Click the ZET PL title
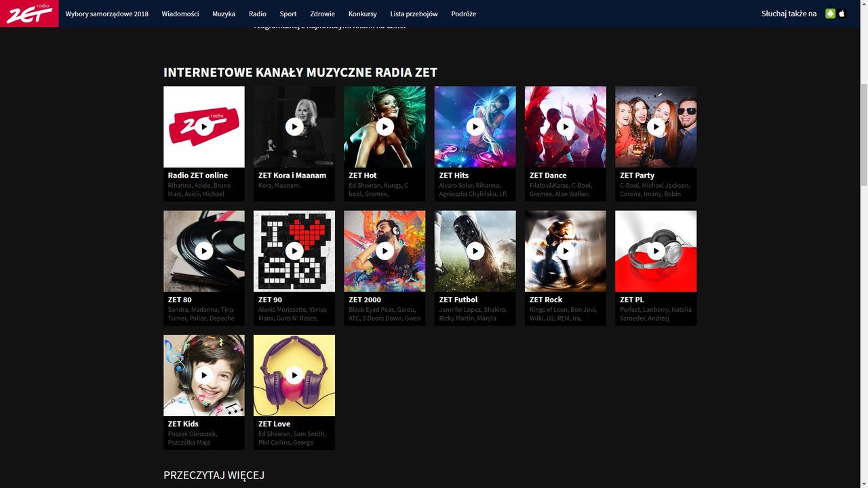The height and width of the screenshot is (488, 868). pyautogui.click(x=632, y=300)
